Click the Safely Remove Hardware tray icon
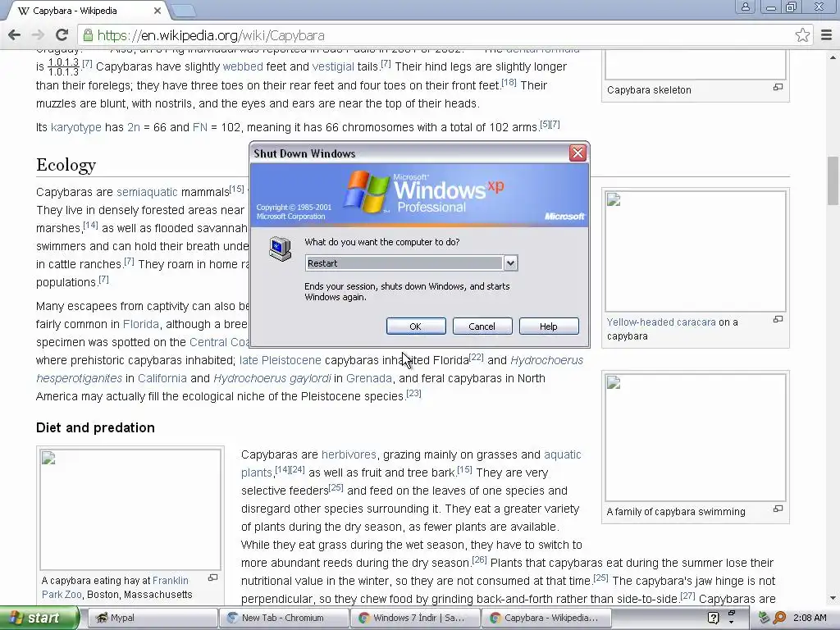This screenshot has width=840, height=630. (764, 618)
